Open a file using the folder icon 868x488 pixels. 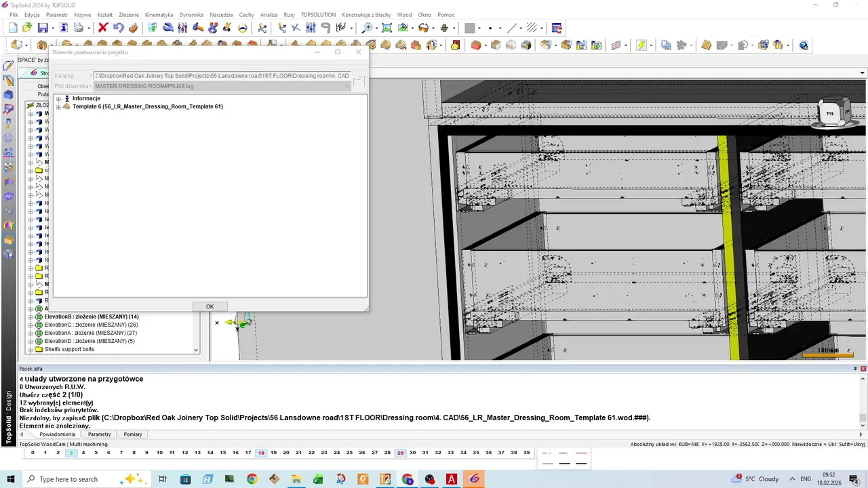(x=27, y=28)
